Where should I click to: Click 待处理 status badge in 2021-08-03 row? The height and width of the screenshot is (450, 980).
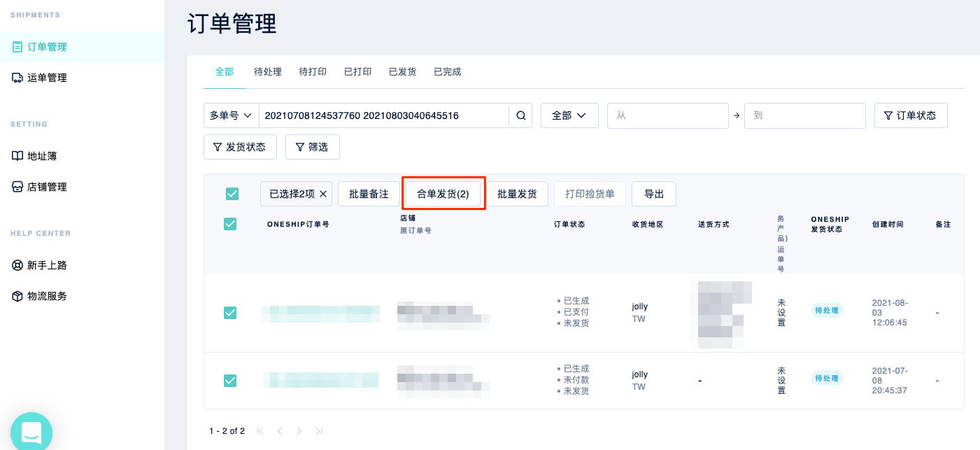coord(827,310)
